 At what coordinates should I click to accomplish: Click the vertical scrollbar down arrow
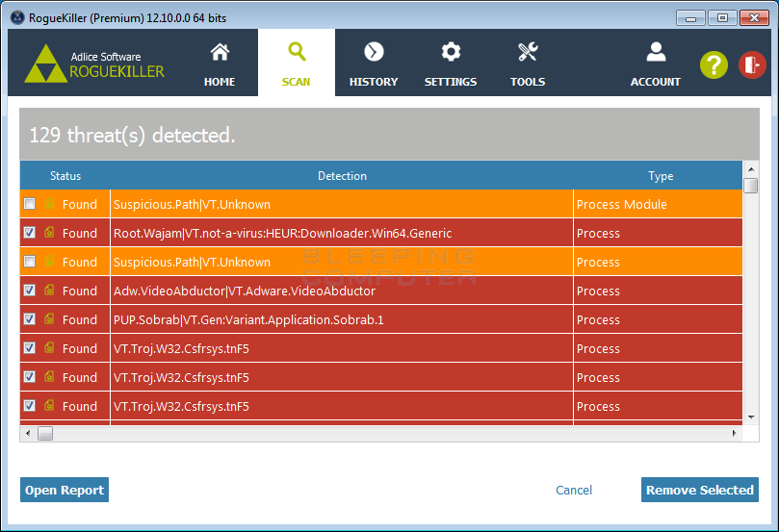(751, 417)
